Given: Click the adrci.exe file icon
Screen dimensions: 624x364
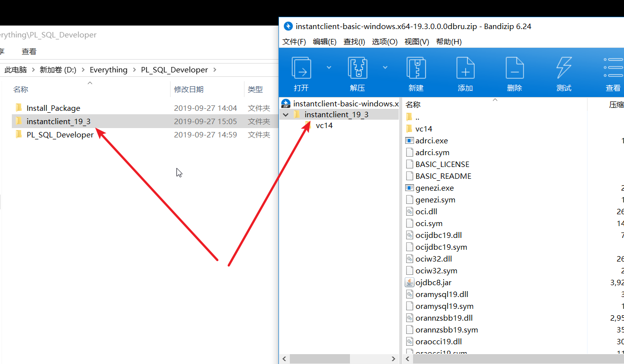Looking at the screenshot, I should coord(409,141).
